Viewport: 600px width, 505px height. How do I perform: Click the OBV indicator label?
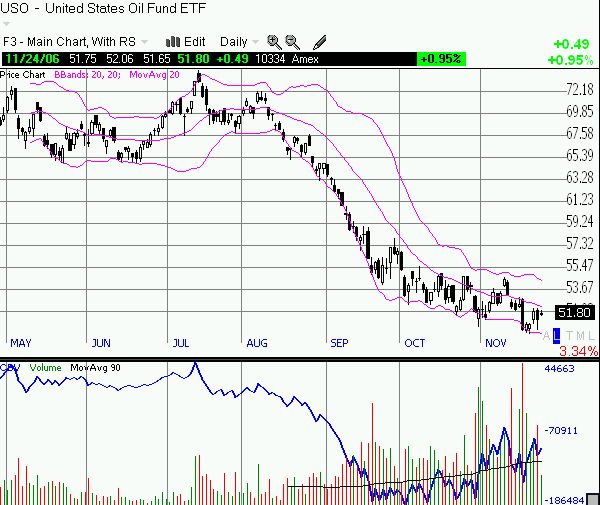(x=10, y=368)
